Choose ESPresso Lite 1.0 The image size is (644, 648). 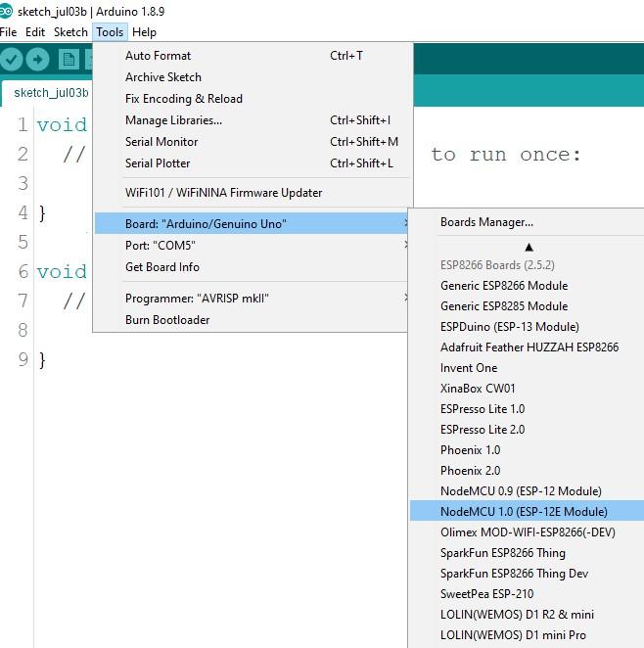click(x=527, y=409)
